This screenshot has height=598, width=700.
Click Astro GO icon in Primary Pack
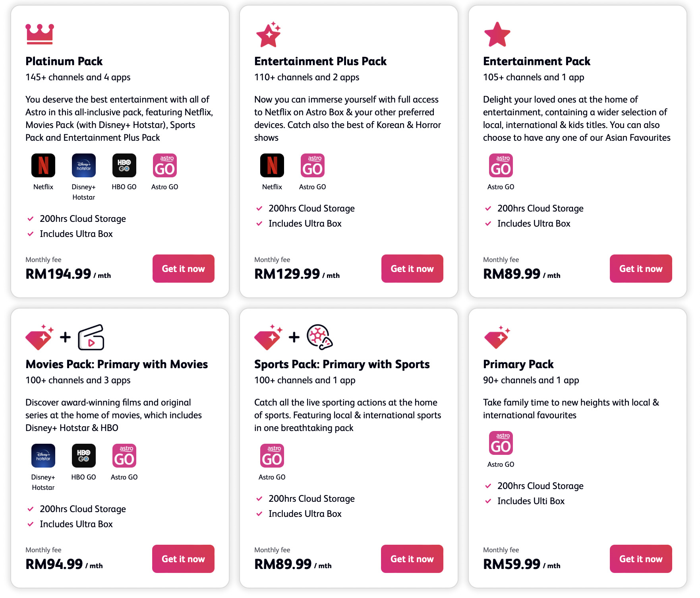[x=501, y=443]
